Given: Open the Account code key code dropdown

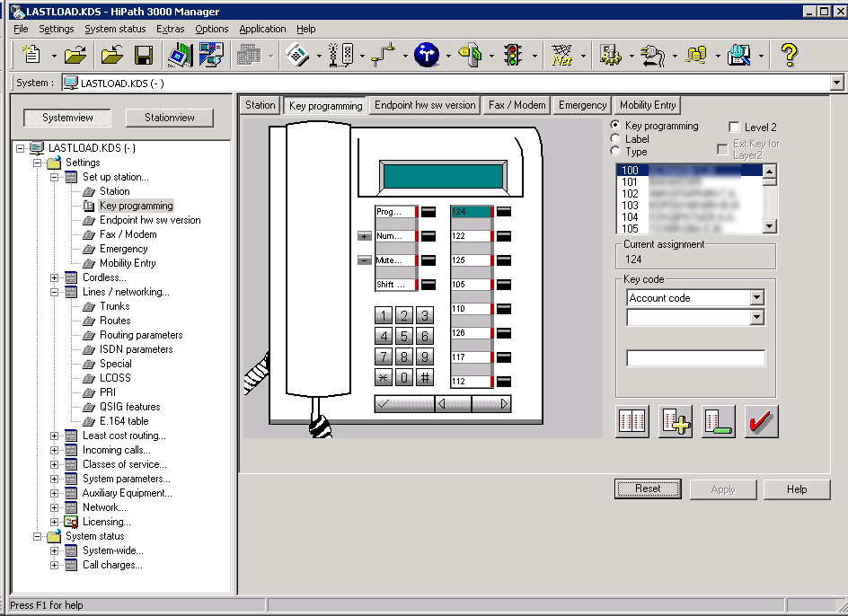Looking at the screenshot, I should click(756, 297).
